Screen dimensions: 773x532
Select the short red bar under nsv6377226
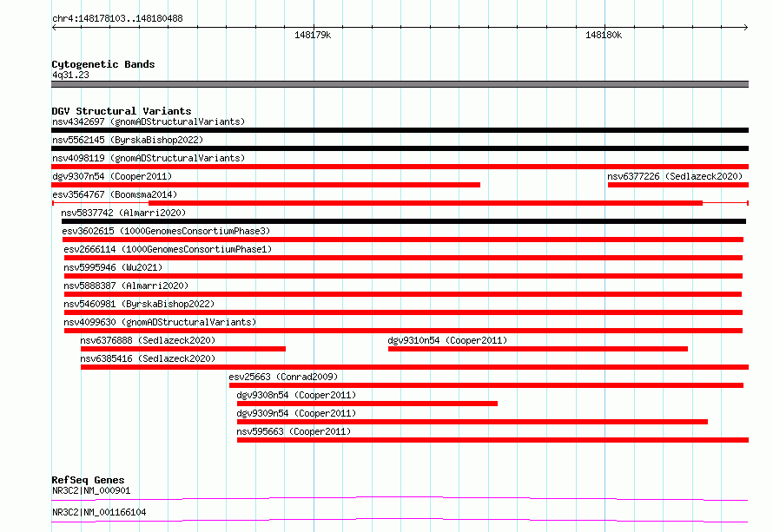678,185
